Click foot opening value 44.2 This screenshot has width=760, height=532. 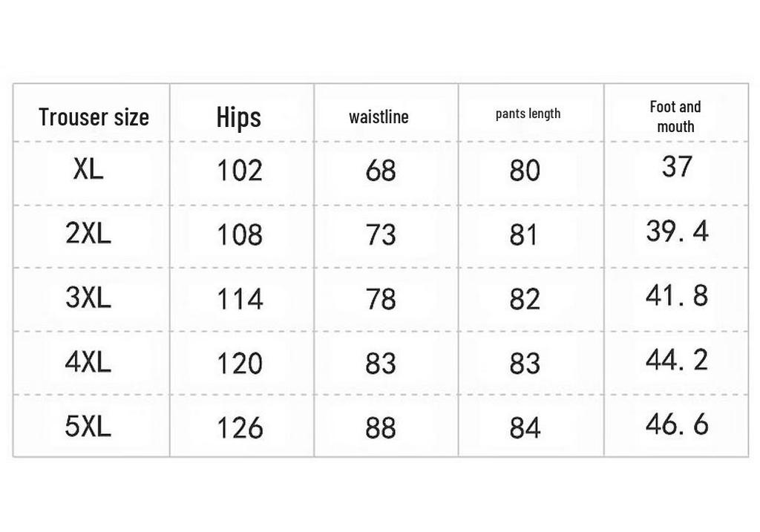point(677,360)
